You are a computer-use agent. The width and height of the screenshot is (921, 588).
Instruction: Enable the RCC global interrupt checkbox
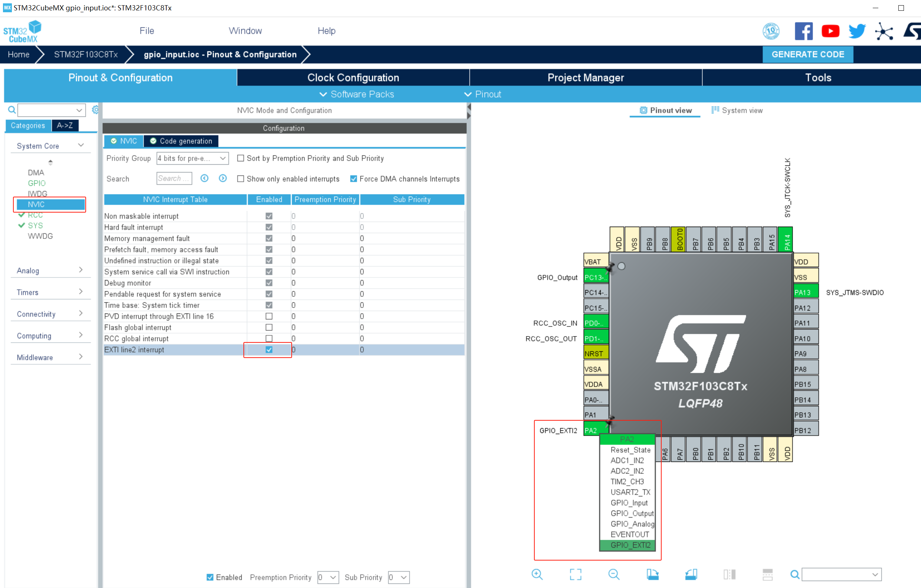pos(269,338)
